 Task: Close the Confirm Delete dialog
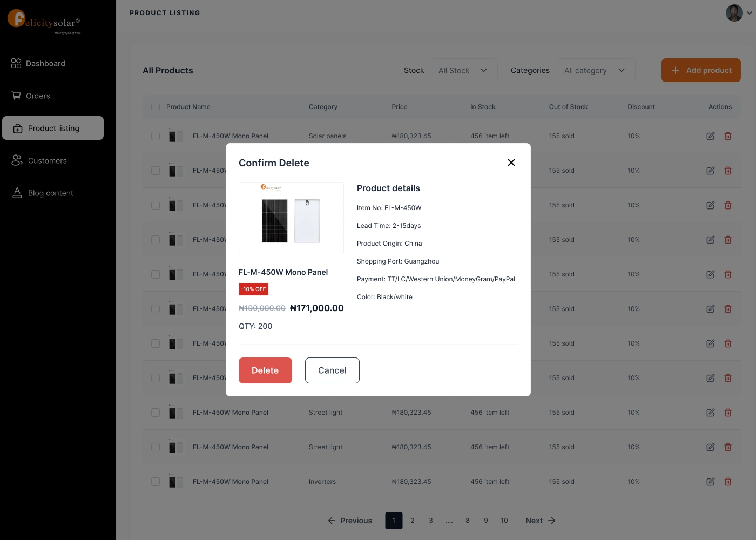point(511,163)
